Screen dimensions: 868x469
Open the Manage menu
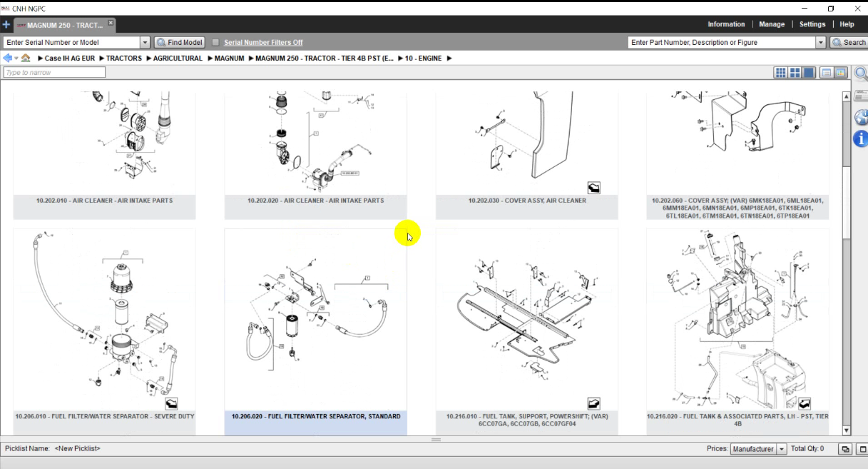click(772, 24)
